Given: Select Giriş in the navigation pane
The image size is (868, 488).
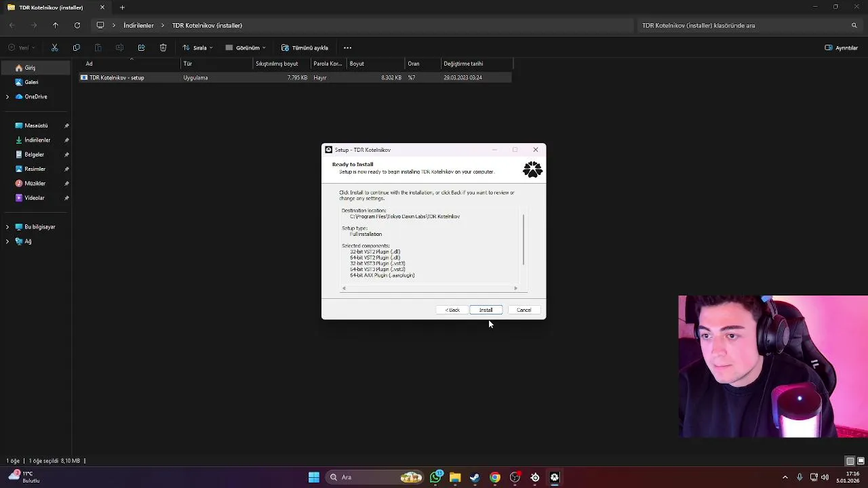Looking at the screenshot, I should (x=36, y=68).
